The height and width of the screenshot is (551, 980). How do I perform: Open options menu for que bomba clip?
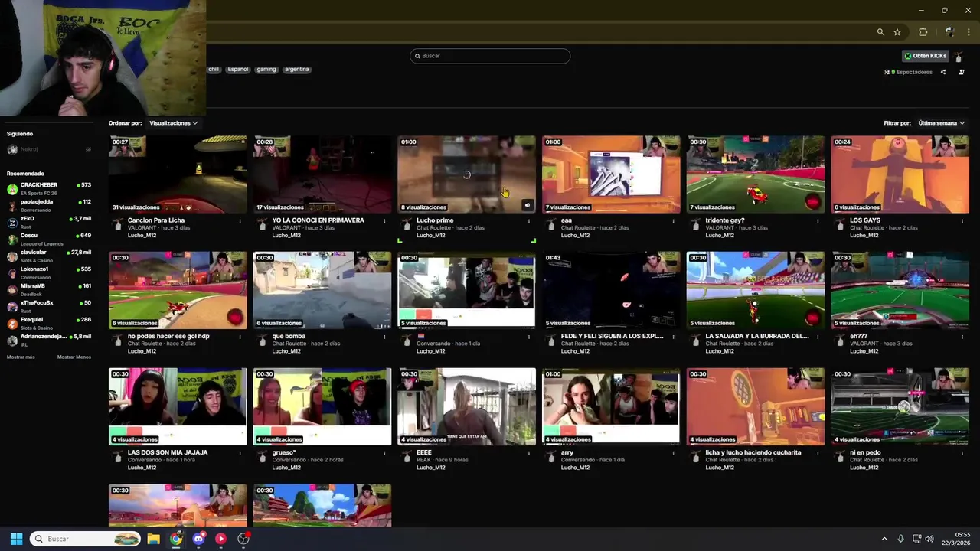point(384,337)
